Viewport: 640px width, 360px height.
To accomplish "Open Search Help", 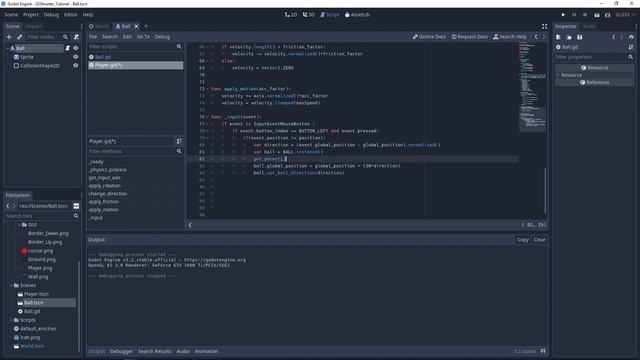I will click(x=510, y=37).
